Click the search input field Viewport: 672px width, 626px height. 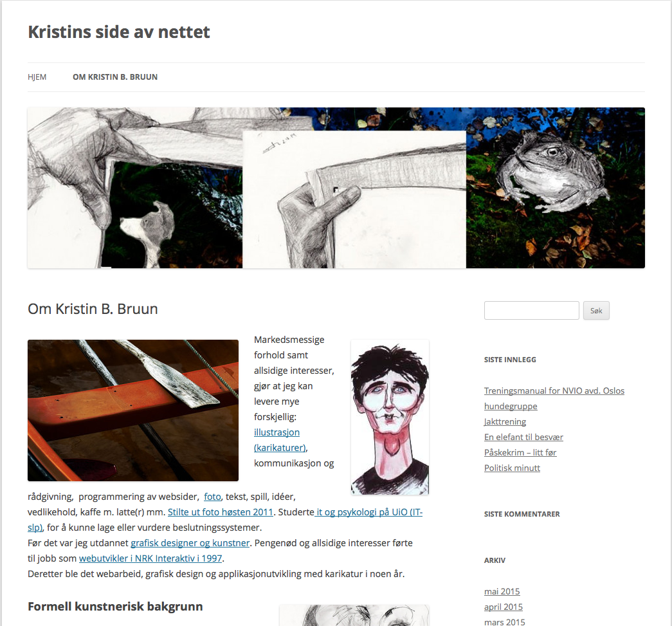(x=531, y=311)
